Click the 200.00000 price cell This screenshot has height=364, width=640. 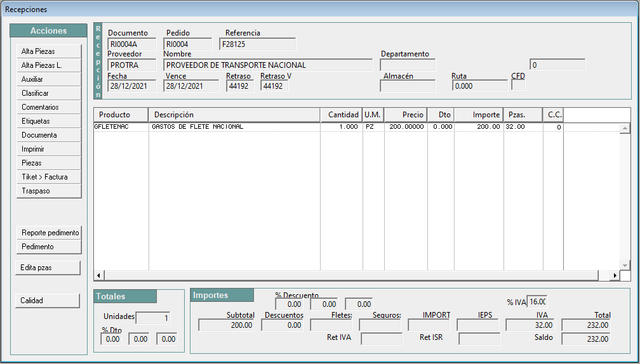[406, 127]
